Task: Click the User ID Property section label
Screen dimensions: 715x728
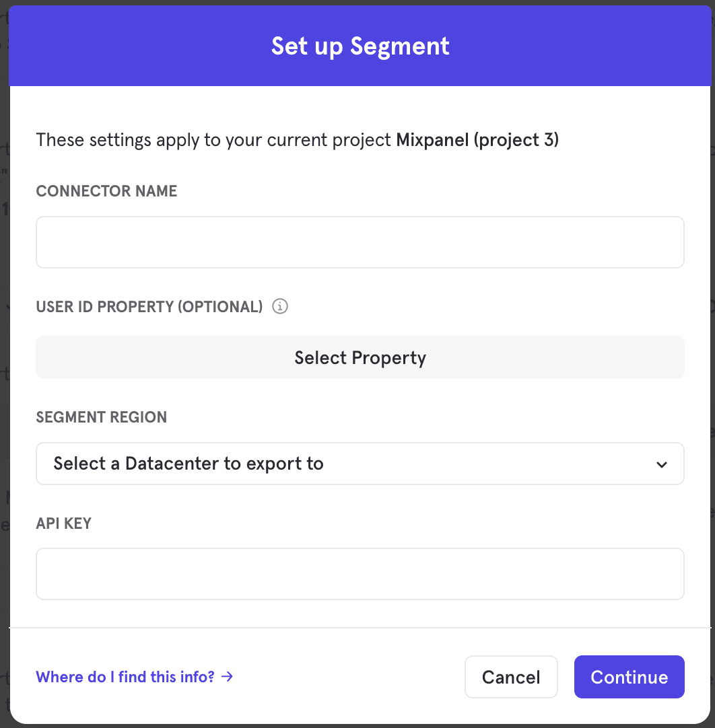Action: (149, 306)
